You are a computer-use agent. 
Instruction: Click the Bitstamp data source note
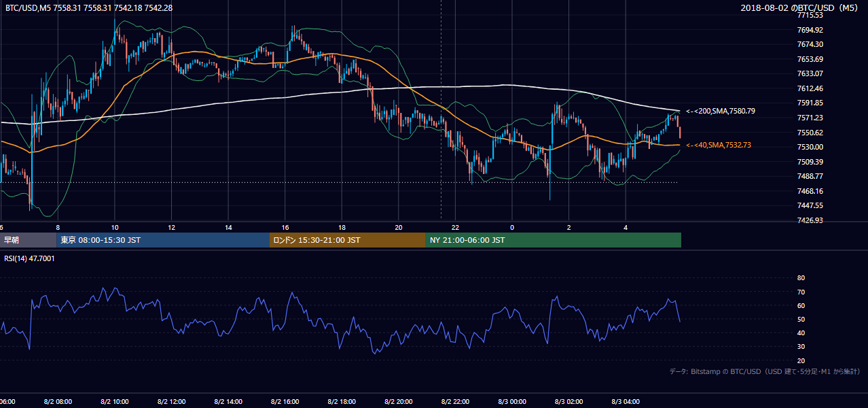765,371
